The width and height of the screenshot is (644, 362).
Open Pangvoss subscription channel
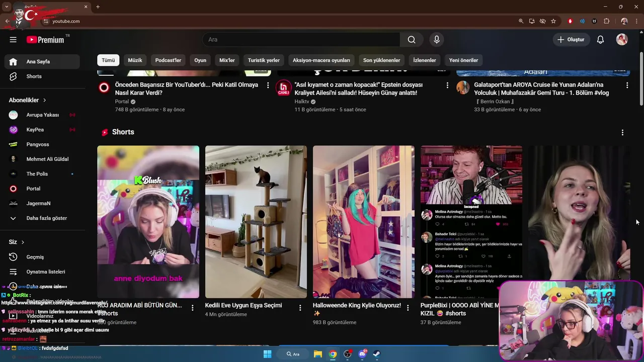(x=42, y=144)
